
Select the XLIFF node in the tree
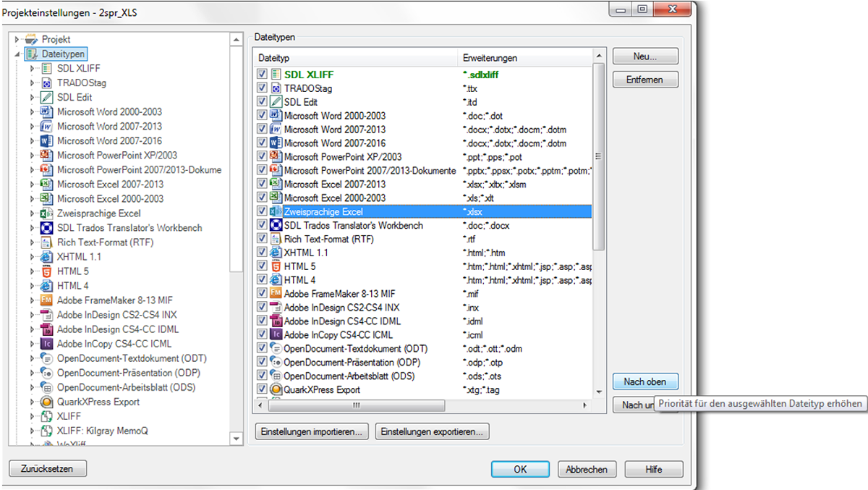[69, 415]
